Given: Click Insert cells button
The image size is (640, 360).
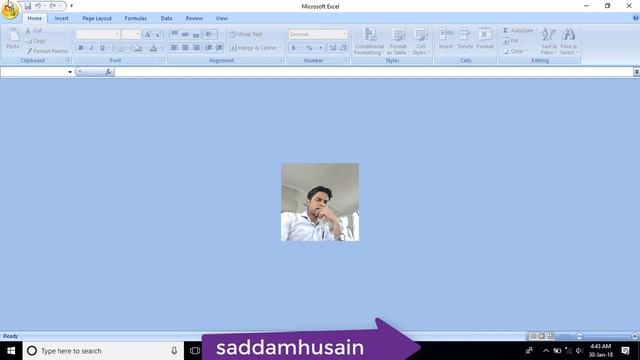Looking at the screenshot, I should click(446, 40).
